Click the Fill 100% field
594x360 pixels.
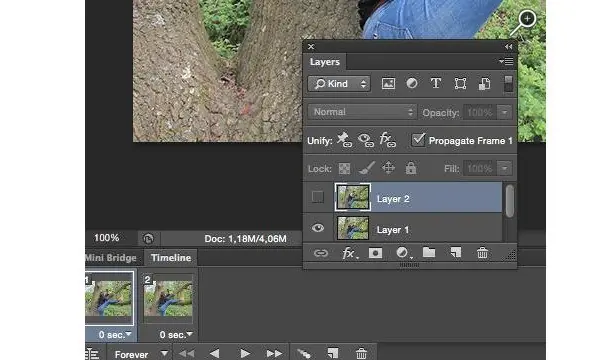point(480,168)
